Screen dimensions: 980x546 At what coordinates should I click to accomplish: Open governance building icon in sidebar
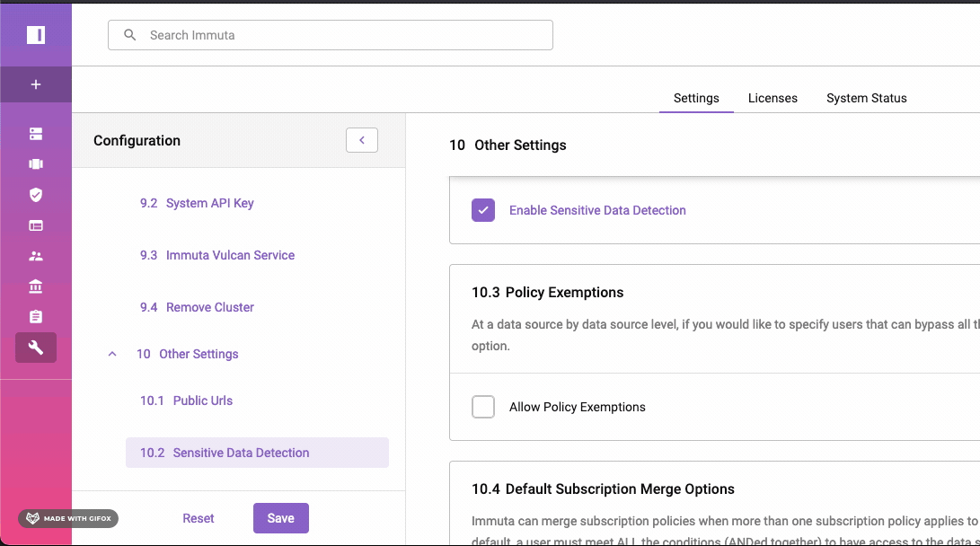click(x=36, y=286)
